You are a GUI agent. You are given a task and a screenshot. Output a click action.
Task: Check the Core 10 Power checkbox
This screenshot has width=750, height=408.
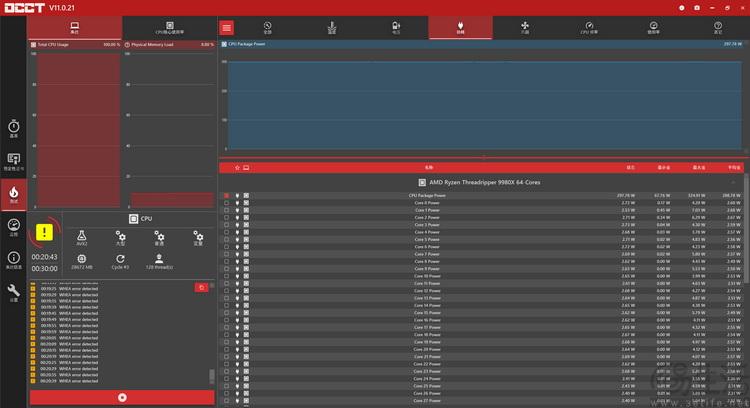pos(226,276)
